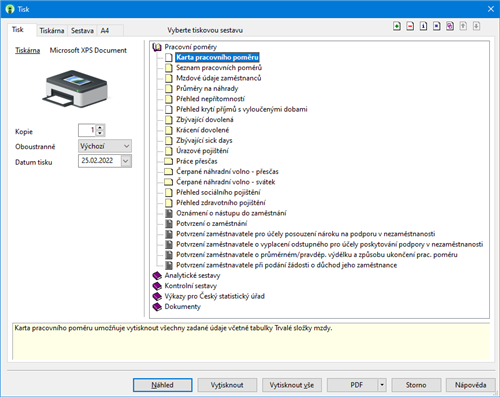Click the move report down arrow icon
Image resolution: width=500 pixels, height=397 pixels.
pyautogui.click(x=476, y=26)
